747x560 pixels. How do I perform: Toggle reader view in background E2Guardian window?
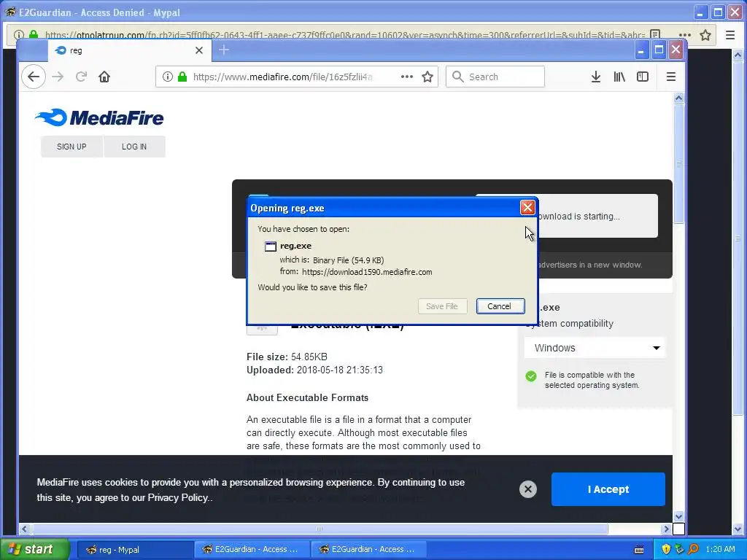tap(655, 35)
